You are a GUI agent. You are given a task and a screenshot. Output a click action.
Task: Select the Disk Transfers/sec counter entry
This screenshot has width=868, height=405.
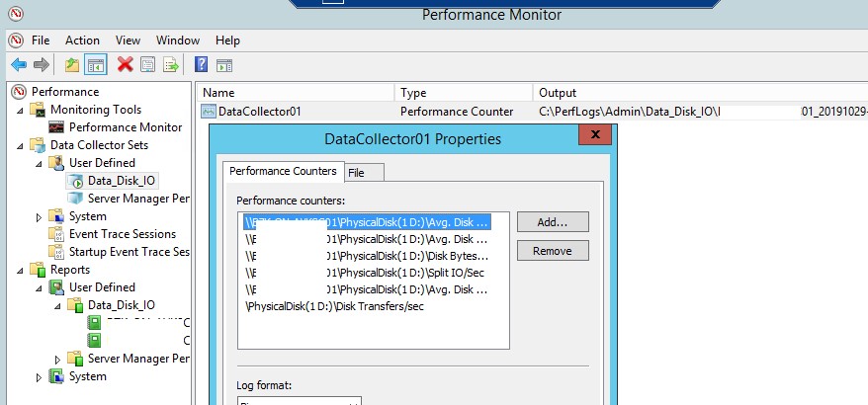pyautogui.click(x=334, y=306)
